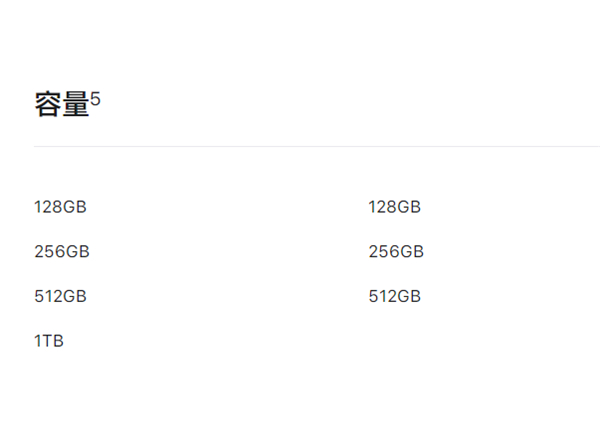Select 128GB in the right column
The width and height of the screenshot is (600, 430).
tap(395, 207)
